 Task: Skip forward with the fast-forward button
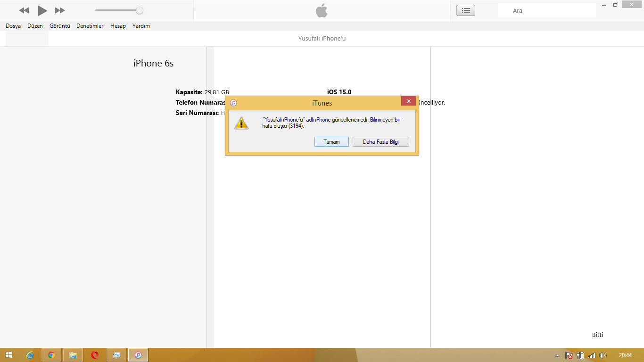[x=60, y=10]
